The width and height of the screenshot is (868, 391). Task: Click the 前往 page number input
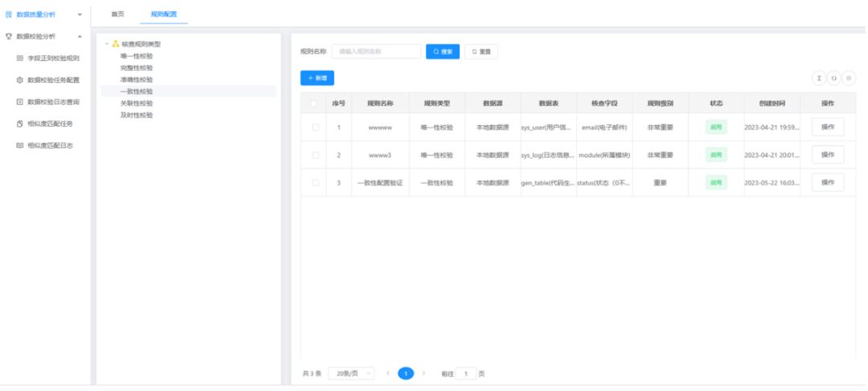[x=466, y=374]
